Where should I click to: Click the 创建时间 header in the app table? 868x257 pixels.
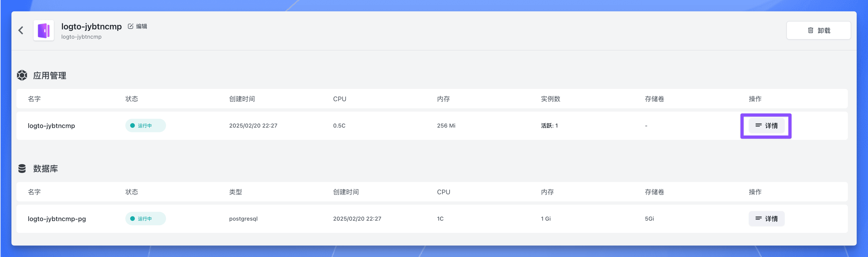(242, 99)
